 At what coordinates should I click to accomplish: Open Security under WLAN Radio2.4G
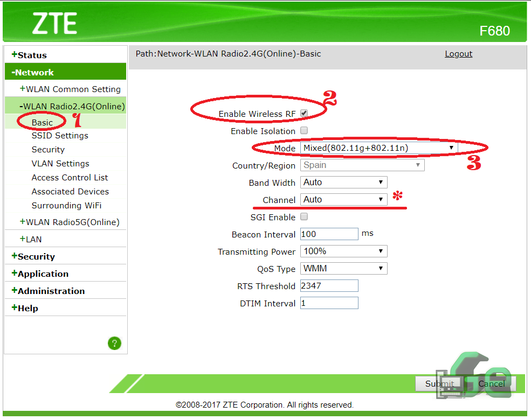coord(48,150)
